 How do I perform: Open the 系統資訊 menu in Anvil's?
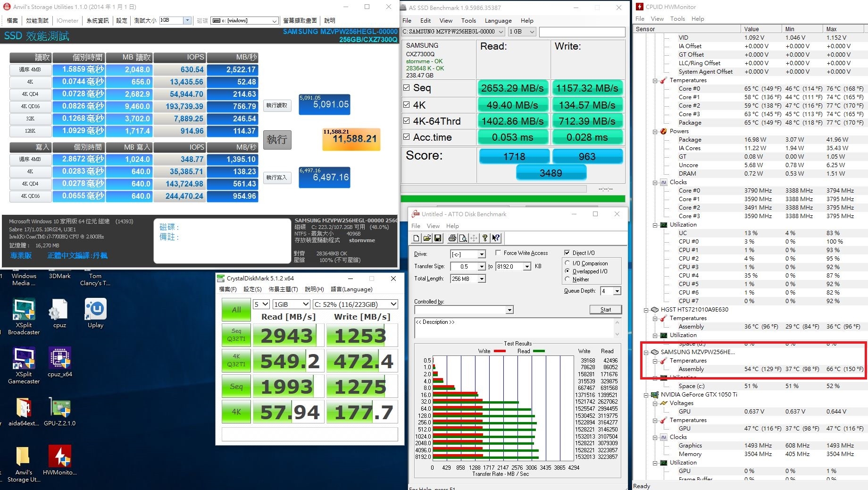[x=98, y=20]
